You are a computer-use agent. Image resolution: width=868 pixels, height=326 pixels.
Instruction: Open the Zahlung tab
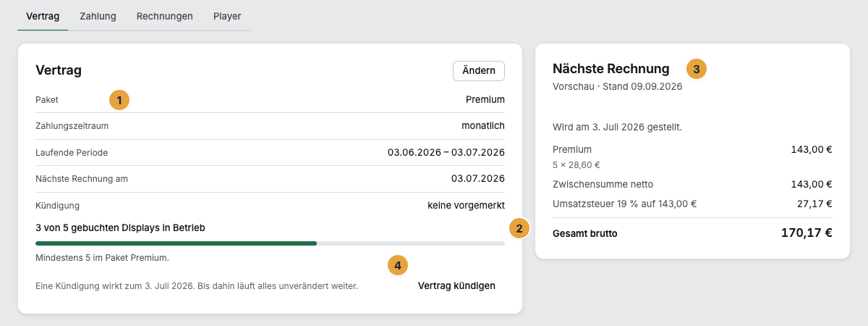(98, 16)
